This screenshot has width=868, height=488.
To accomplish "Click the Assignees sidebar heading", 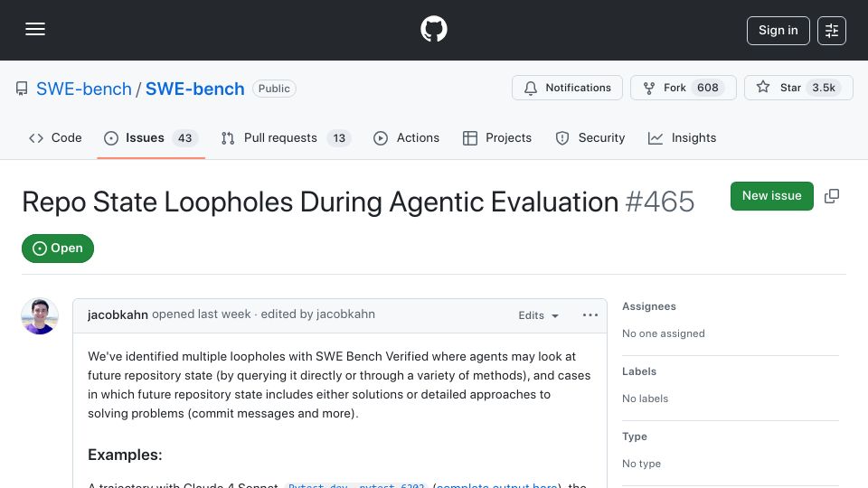I will pyautogui.click(x=649, y=306).
